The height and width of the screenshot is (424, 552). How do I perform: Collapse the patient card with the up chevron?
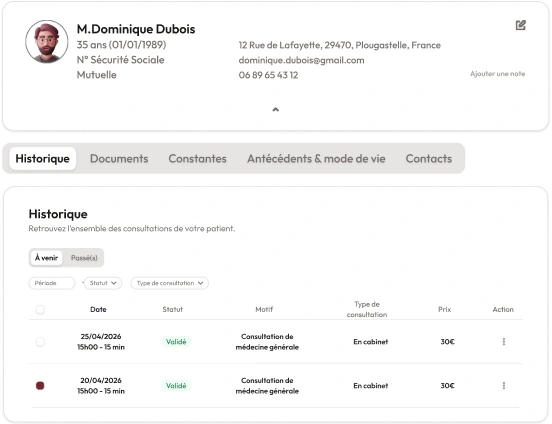tap(276, 110)
